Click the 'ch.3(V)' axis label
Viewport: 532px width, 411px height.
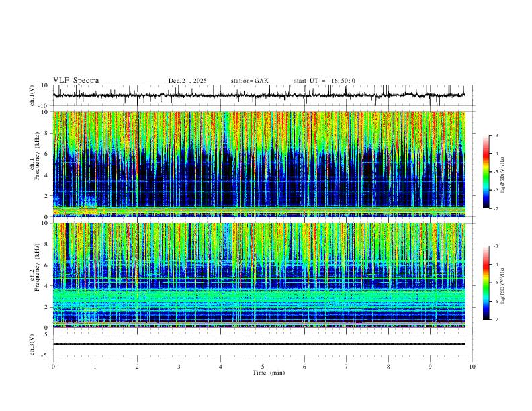pos(32,345)
